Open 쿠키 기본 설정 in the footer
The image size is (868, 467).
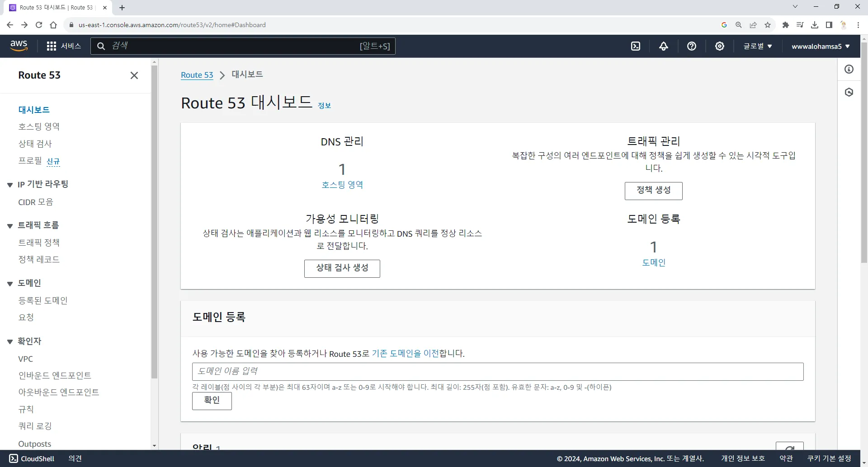coord(829,458)
